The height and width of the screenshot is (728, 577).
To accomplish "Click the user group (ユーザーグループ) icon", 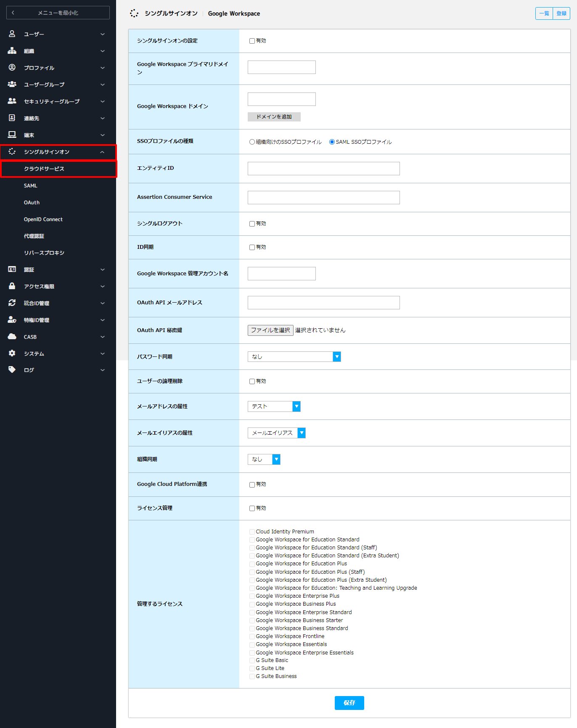I will [12, 84].
